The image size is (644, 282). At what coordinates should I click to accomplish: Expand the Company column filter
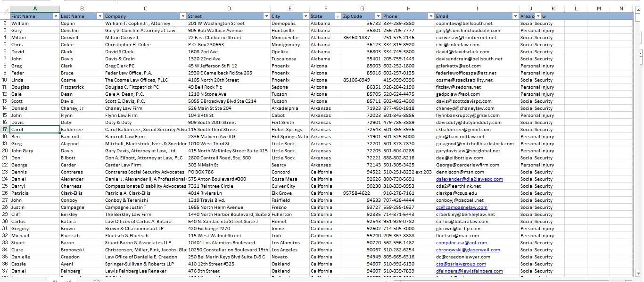pos(183,17)
